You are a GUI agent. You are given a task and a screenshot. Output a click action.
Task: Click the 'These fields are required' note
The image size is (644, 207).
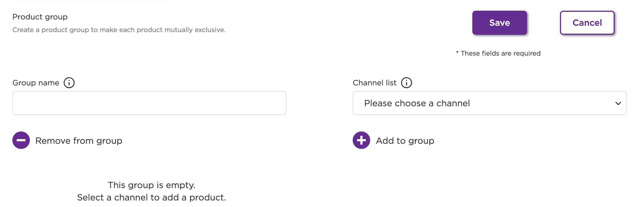pyautogui.click(x=501, y=53)
